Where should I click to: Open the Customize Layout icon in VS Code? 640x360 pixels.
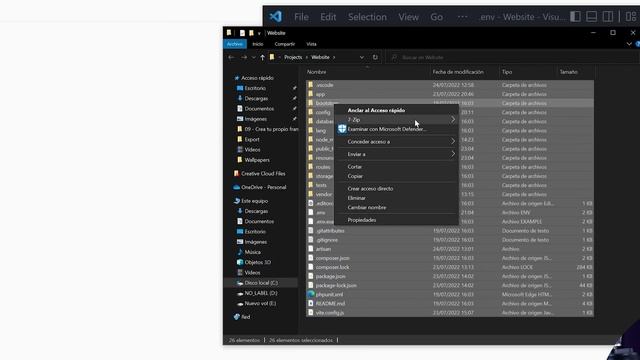[631, 16]
